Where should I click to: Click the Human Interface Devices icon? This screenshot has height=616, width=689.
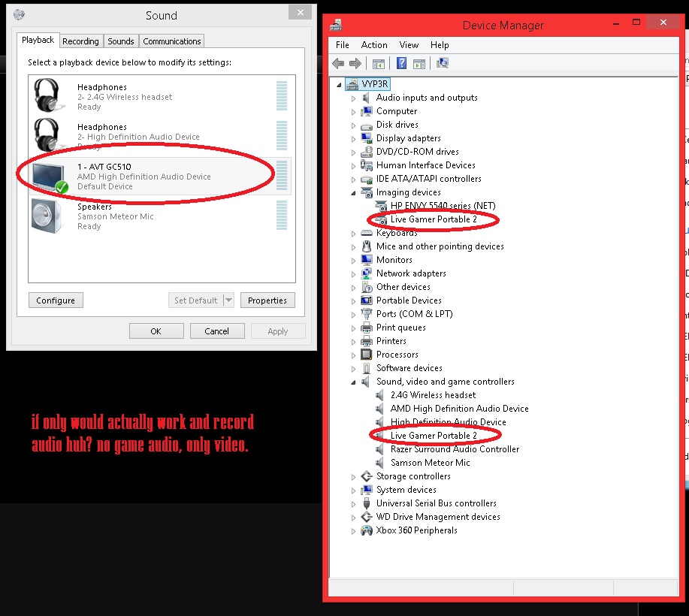[x=367, y=165]
